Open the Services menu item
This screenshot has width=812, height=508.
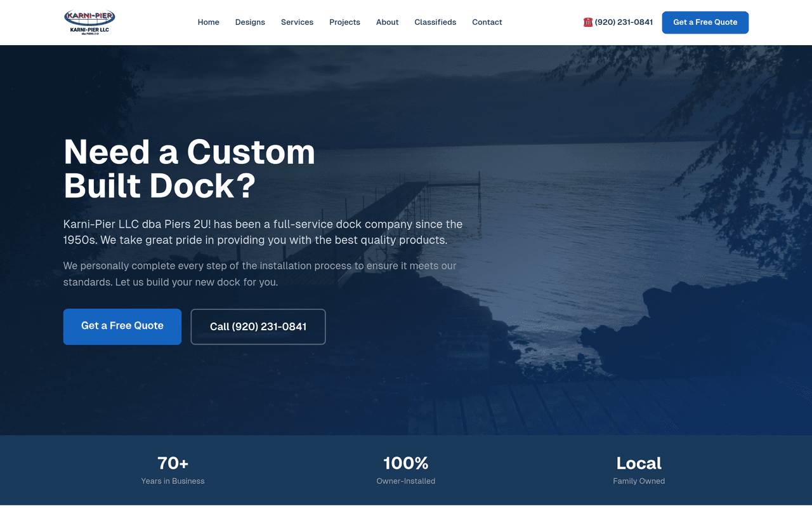click(297, 22)
